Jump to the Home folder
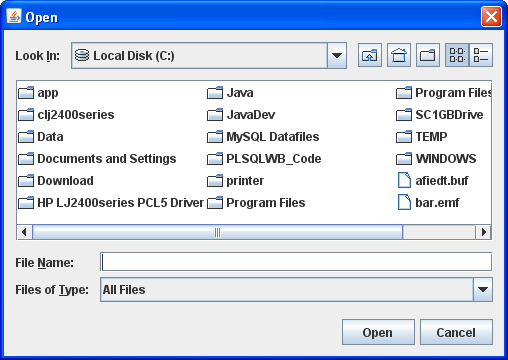Viewport: 508px width, 360px height. click(x=399, y=55)
